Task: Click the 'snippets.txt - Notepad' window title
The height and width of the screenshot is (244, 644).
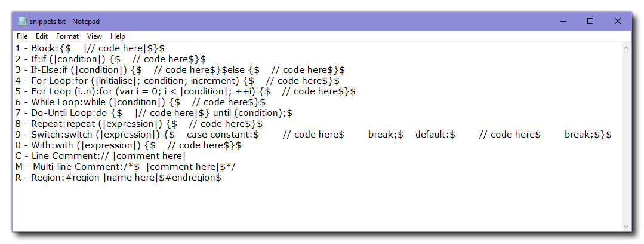Action: point(64,22)
